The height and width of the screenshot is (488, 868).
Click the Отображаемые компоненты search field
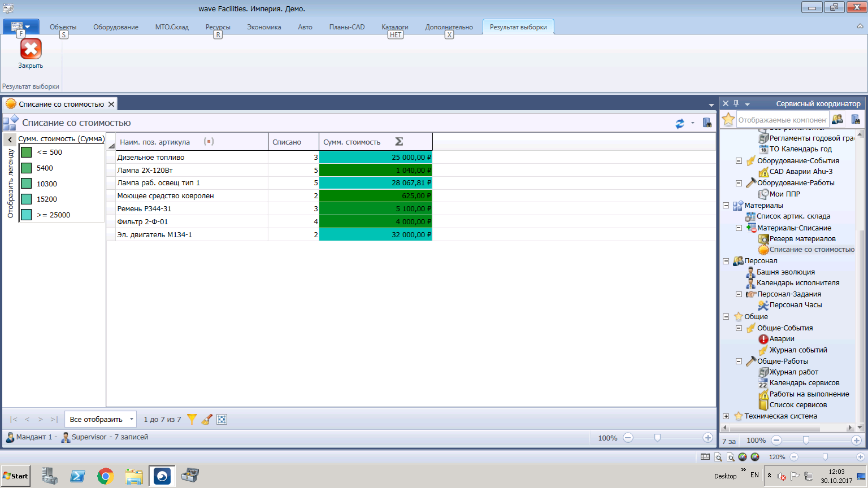pos(783,120)
